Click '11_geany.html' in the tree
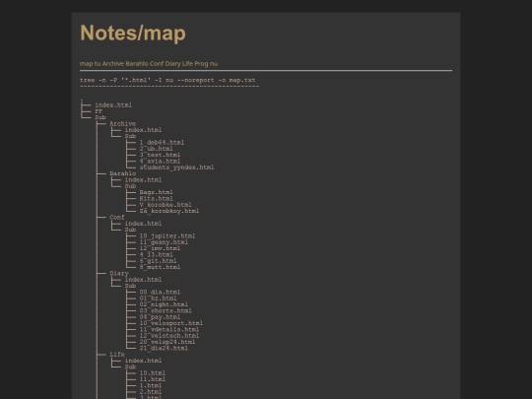532x399 pixels. click(x=164, y=242)
